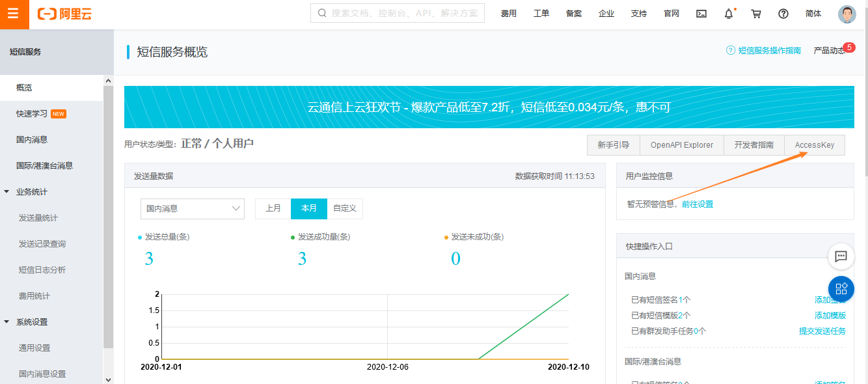Click the 发送总量(条) value 3
The image size is (868, 384).
[x=149, y=258]
